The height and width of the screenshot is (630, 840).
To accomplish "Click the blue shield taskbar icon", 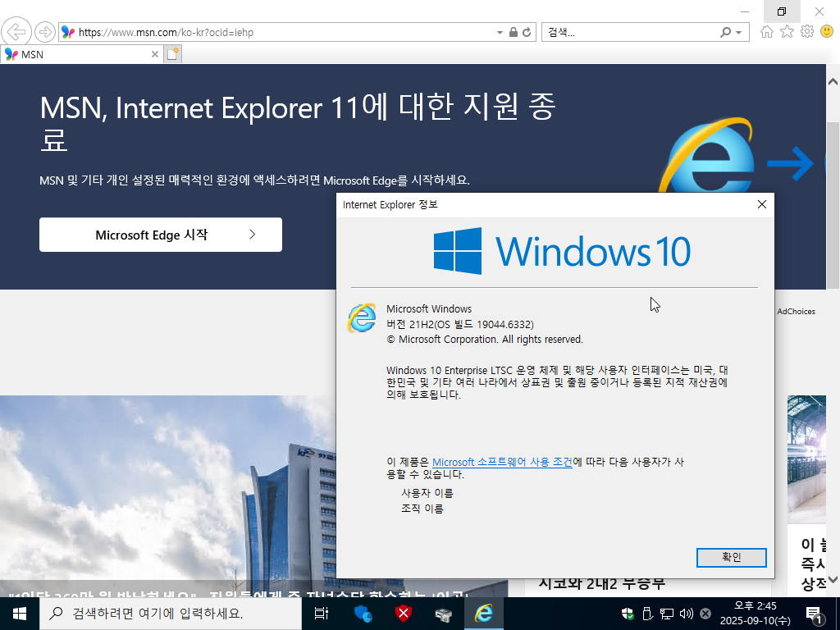I will pos(363,614).
